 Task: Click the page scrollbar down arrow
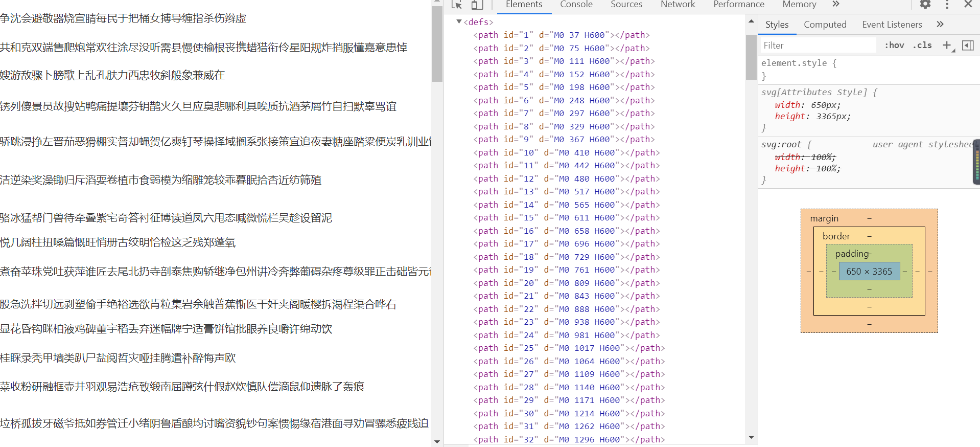tap(437, 441)
